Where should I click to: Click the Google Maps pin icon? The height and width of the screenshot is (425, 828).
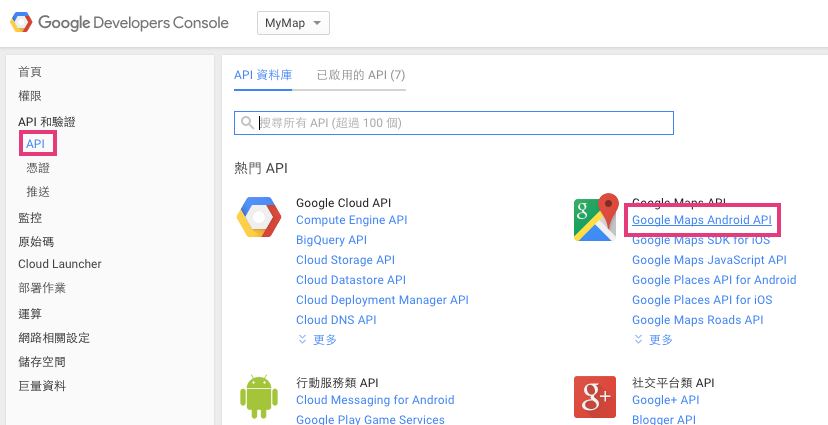tap(596, 218)
